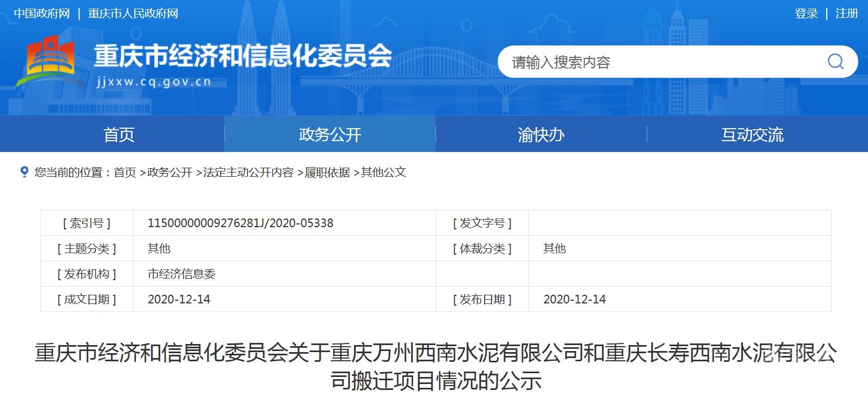Open the 中国政府网 link
Screen dimensions: 868x397
point(42,14)
